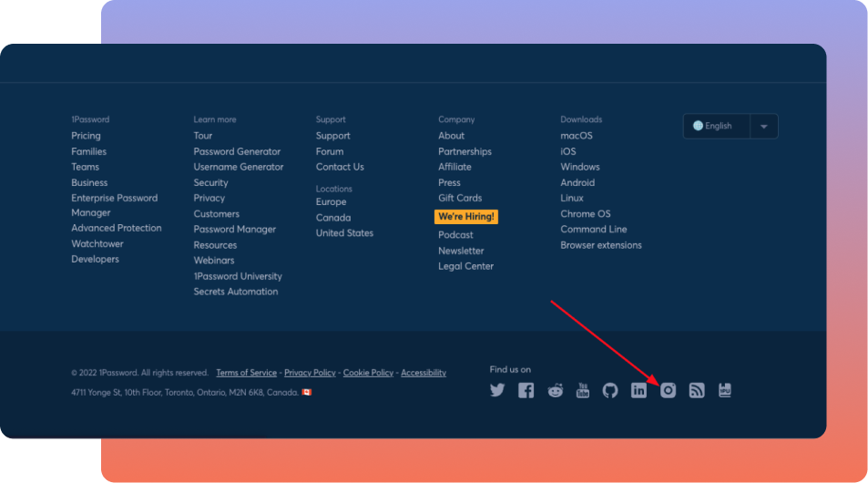Open the Privacy Policy link

[310, 373]
